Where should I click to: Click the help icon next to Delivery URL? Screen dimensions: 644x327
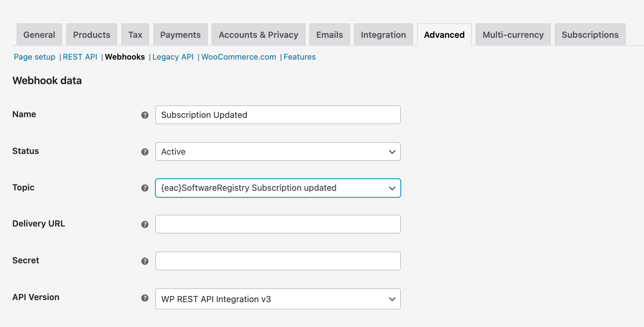coord(145,224)
